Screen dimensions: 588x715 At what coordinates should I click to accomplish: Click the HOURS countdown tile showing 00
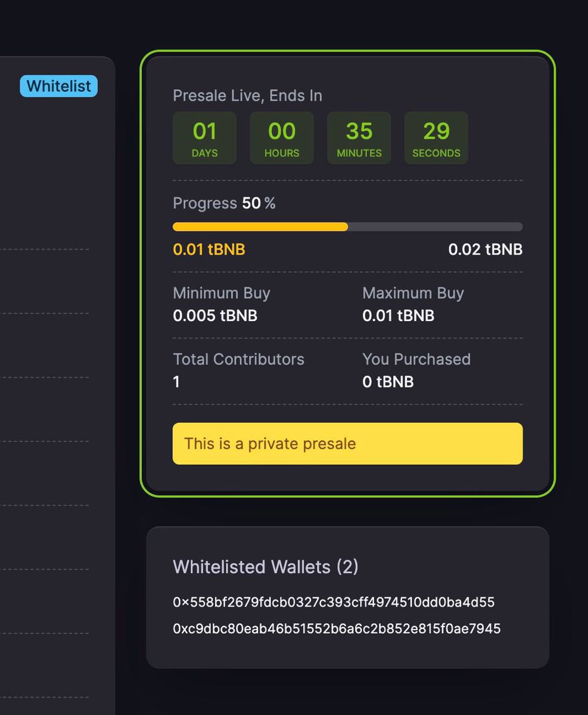pyautogui.click(x=281, y=138)
